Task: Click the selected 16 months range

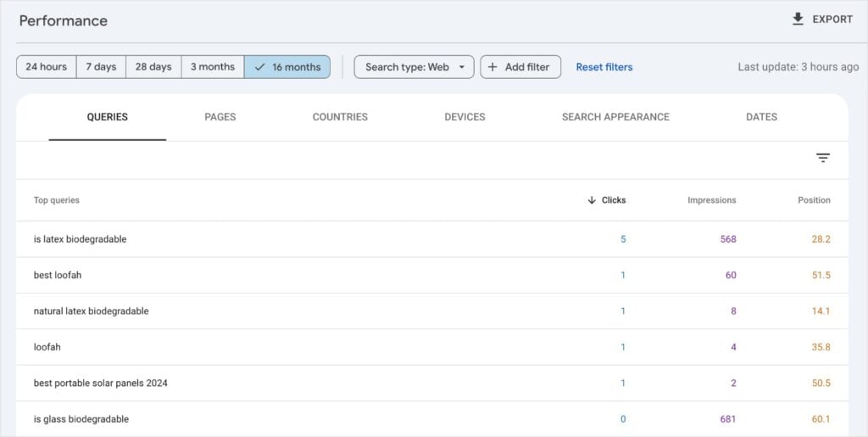Action: click(287, 67)
